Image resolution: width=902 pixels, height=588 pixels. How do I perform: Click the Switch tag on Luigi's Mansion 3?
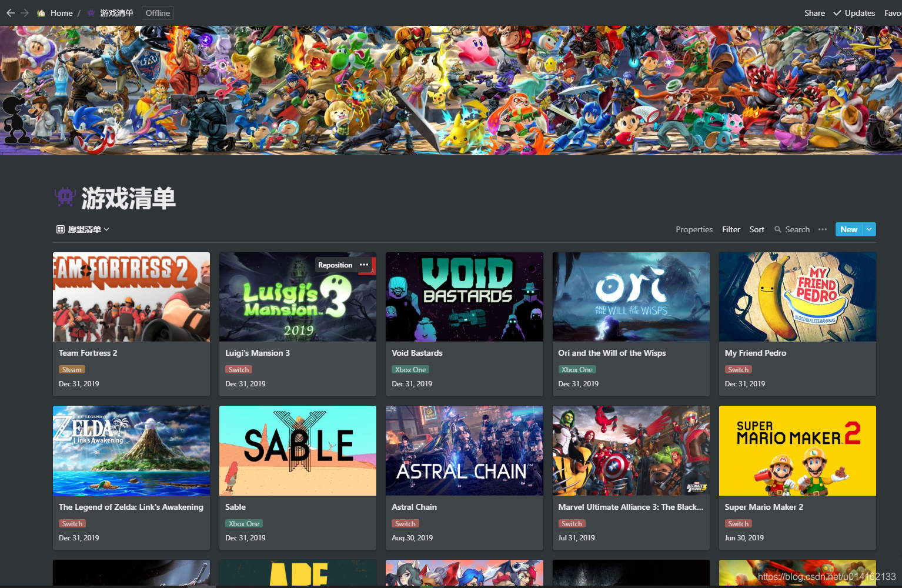(x=239, y=370)
